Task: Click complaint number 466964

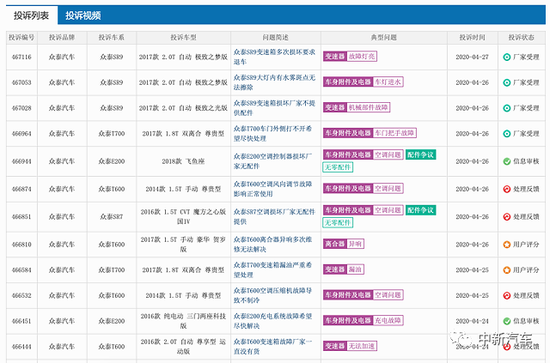Action: tap(22, 134)
